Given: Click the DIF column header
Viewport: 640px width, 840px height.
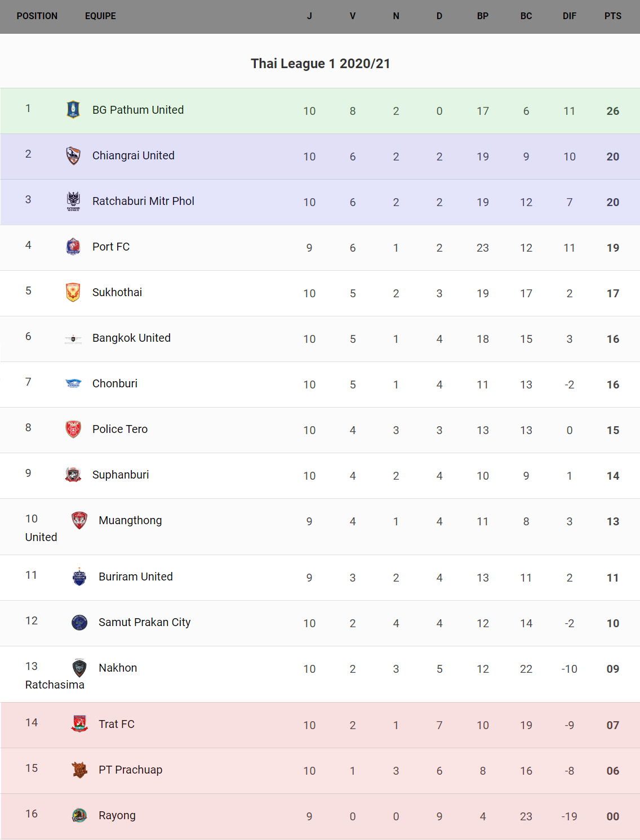Looking at the screenshot, I should [569, 16].
